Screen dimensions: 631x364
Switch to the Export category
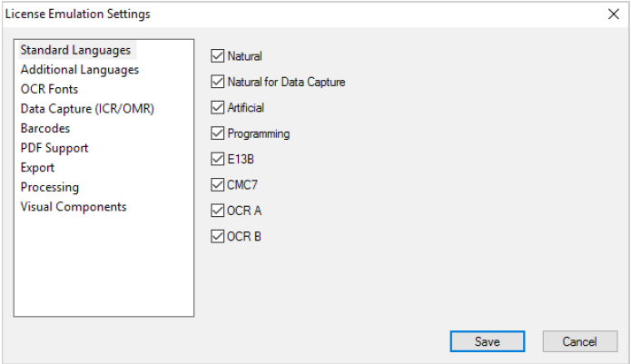38,168
